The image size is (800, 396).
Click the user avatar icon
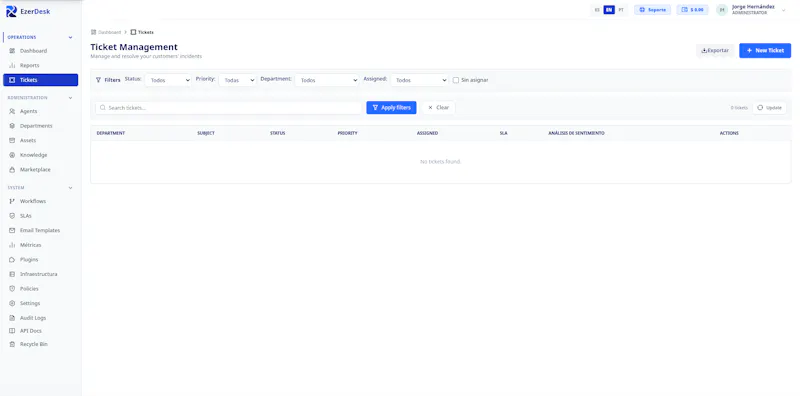point(721,10)
